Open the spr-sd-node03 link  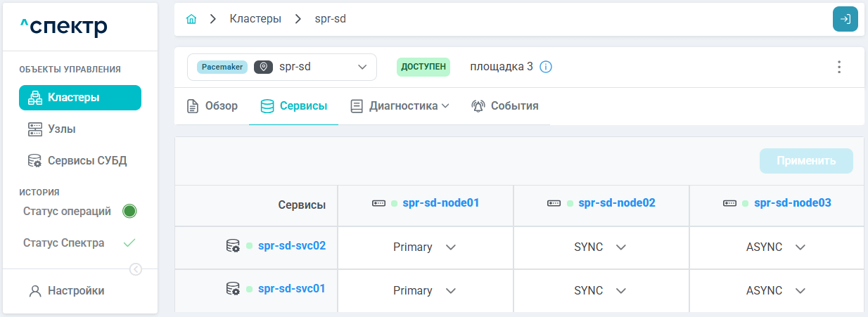coord(793,203)
